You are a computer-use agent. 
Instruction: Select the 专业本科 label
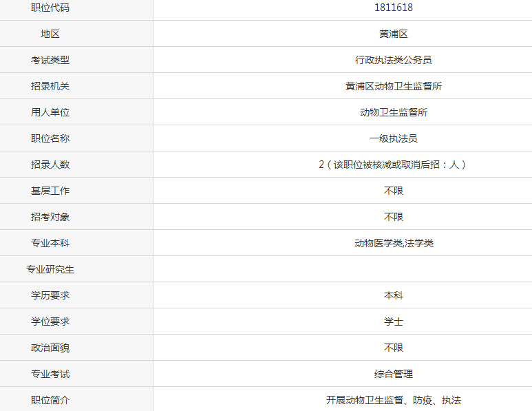click(50, 242)
